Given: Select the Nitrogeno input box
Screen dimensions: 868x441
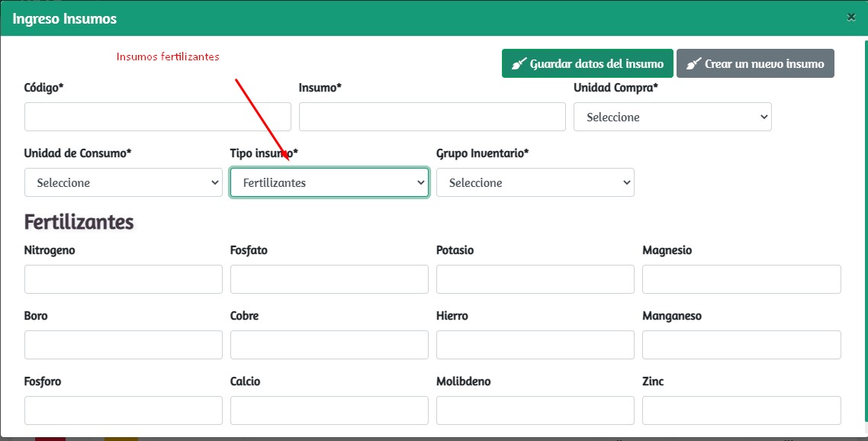Looking at the screenshot, I should coord(123,279).
